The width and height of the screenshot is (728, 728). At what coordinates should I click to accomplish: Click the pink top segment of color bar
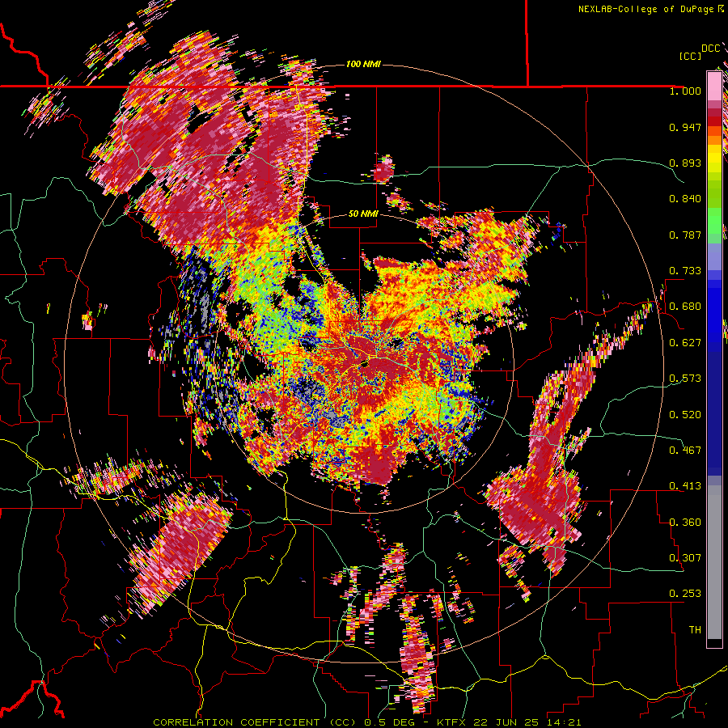click(714, 86)
